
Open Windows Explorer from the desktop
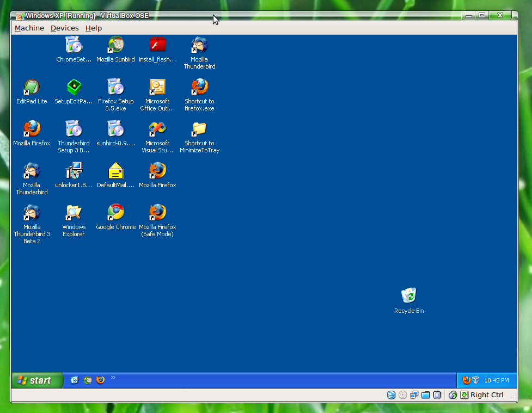pyautogui.click(x=74, y=212)
